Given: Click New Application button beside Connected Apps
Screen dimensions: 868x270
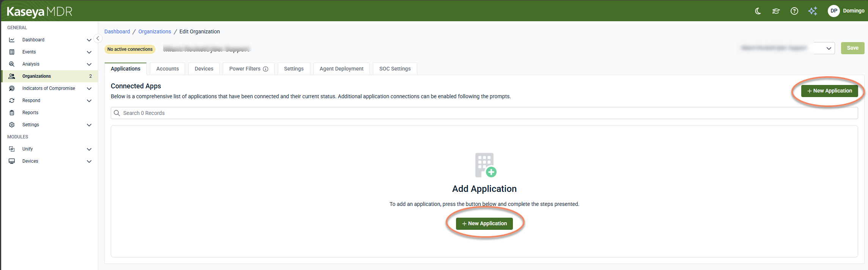Looking at the screenshot, I should [829, 91].
